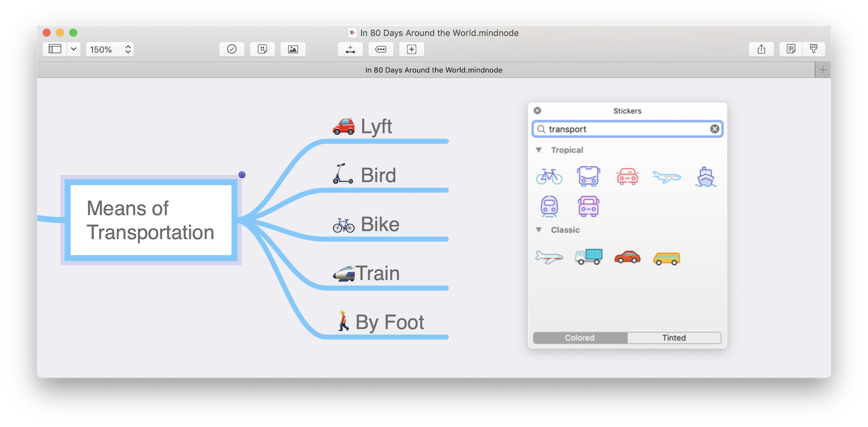Select the Classic airplane sticker
Screen dimensions: 868x427
(550, 257)
